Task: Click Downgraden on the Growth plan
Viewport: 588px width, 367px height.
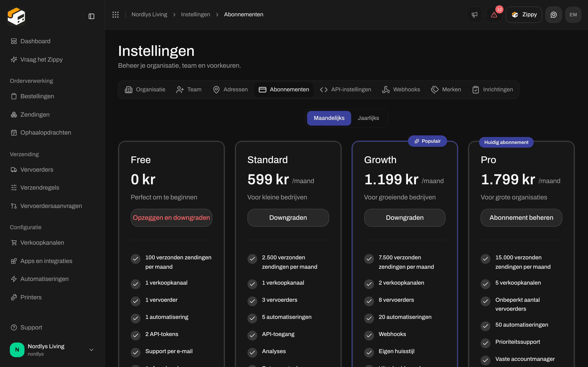Action: (404, 218)
